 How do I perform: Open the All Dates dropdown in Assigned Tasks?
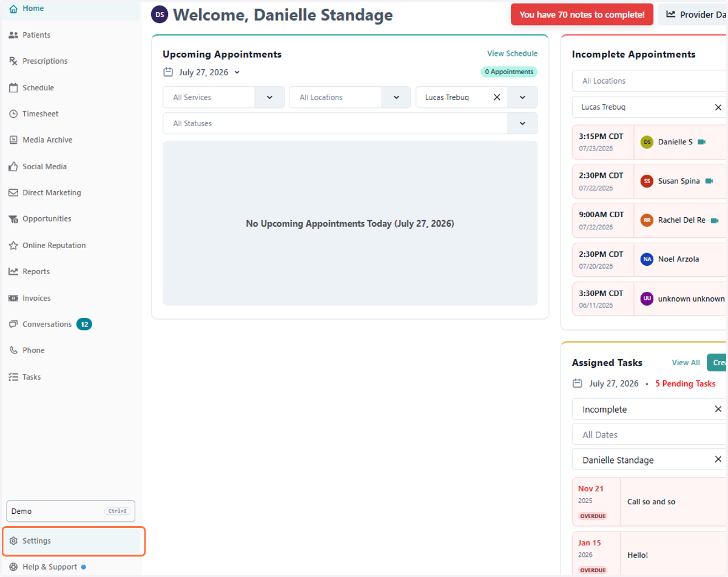(x=649, y=434)
